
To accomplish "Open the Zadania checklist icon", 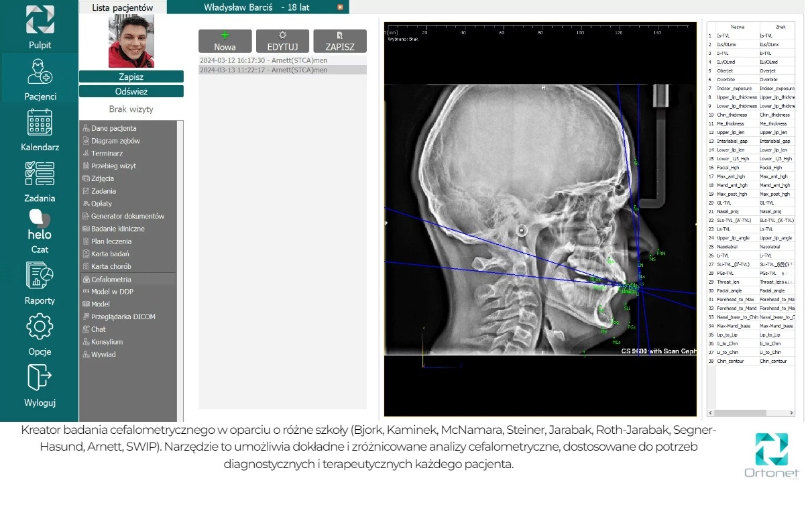I will [x=40, y=174].
